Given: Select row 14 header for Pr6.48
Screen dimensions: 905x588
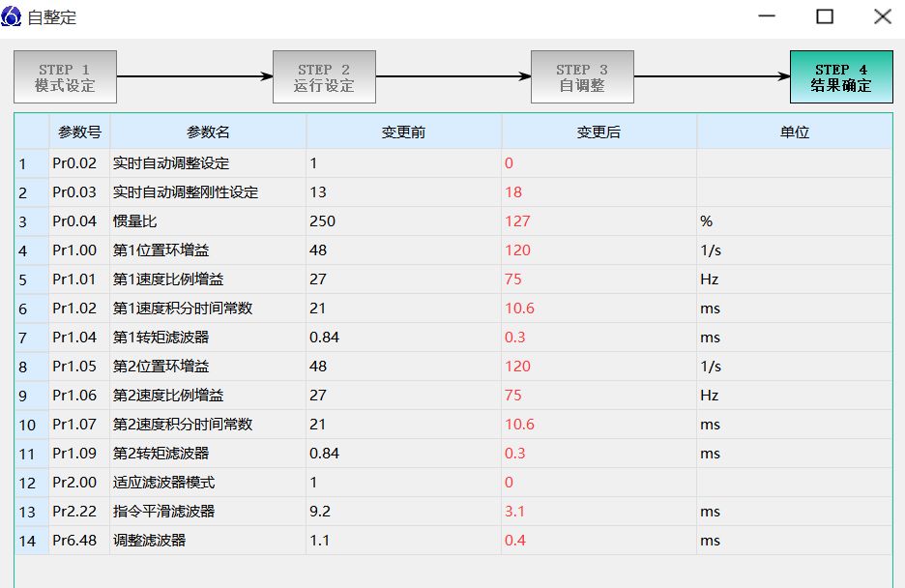Looking at the screenshot, I should [x=31, y=541].
